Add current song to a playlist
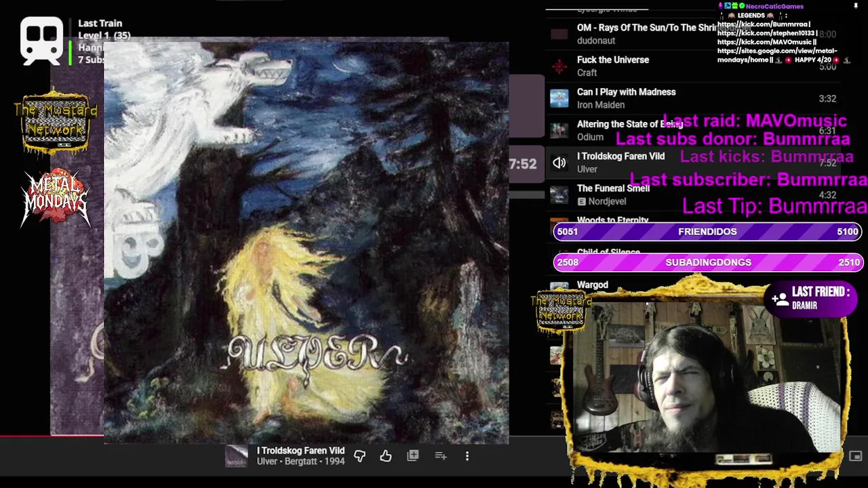This screenshot has width=868, height=488. (x=441, y=456)
